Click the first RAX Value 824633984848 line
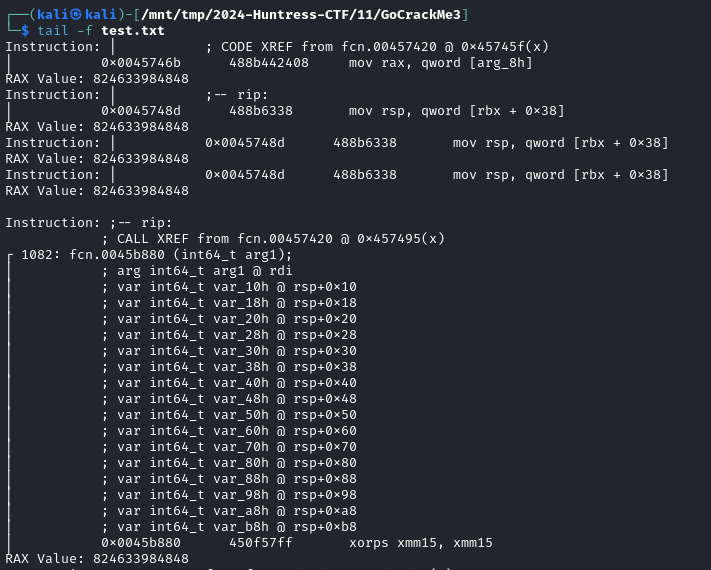Screen dimensions: 711x570 click(x=97, y=78)
